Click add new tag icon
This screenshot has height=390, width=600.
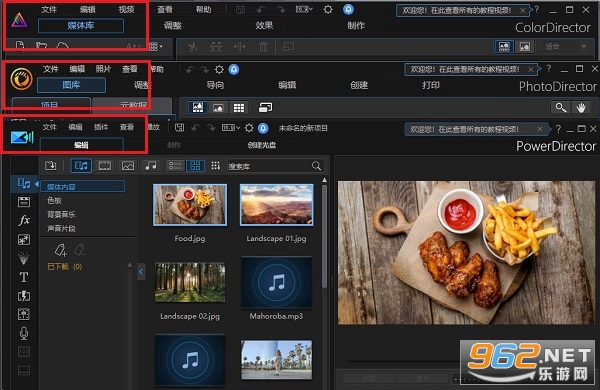coord(60,250)
